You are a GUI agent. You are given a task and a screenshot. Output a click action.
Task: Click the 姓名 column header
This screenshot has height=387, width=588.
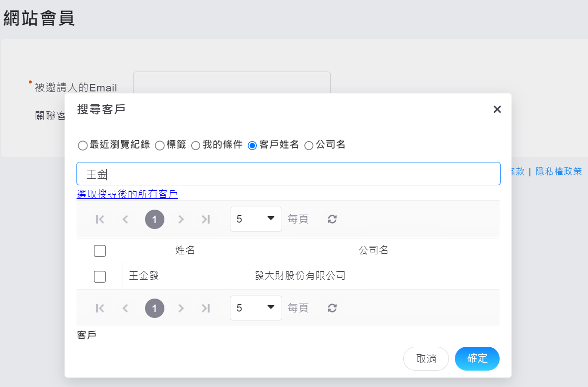[x=185, y=250]
